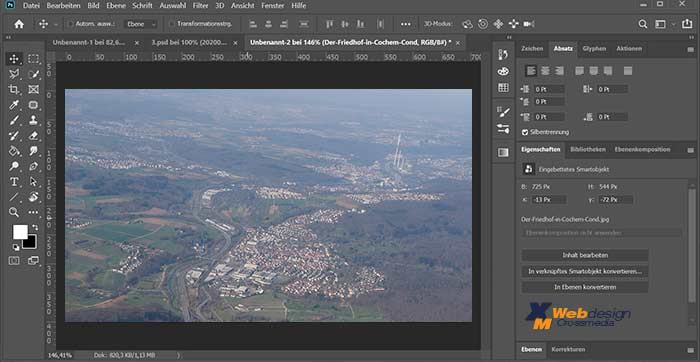Click the Share document icon
The height and width of the screenshot is (362, 700).
pyautogui.click(x=687, y=24)
